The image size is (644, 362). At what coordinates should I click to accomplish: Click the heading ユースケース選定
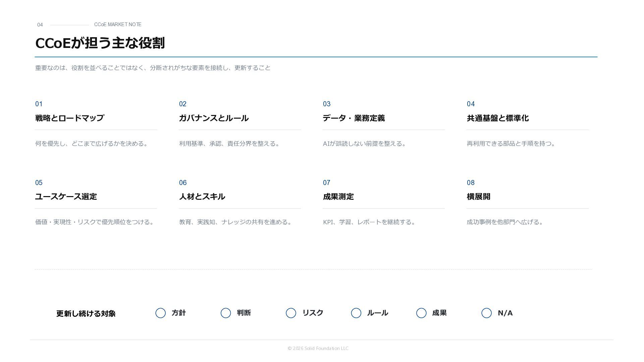click(66, 196)
